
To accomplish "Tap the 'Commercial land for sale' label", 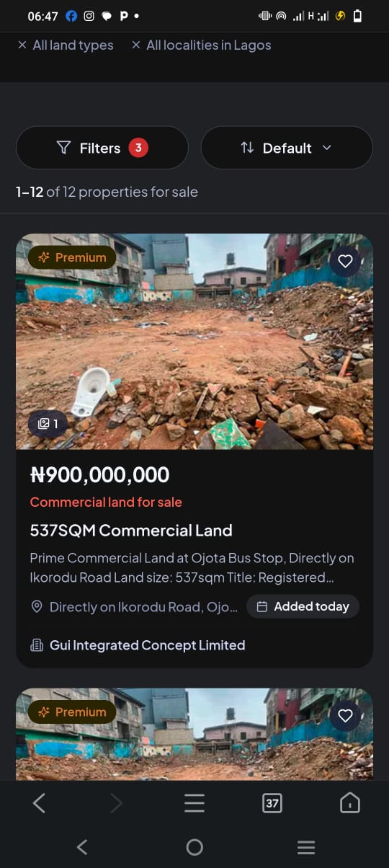I will 106,502.
